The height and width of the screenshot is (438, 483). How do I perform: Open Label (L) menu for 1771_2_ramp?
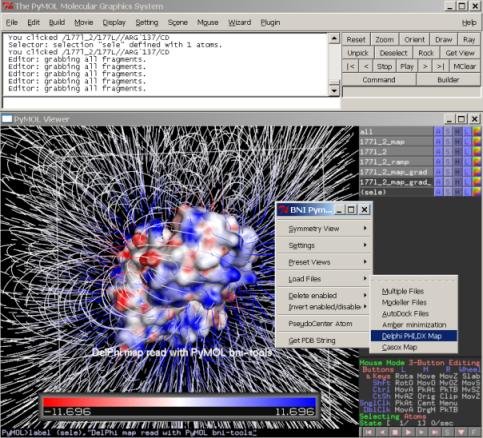tap(467, 162)
